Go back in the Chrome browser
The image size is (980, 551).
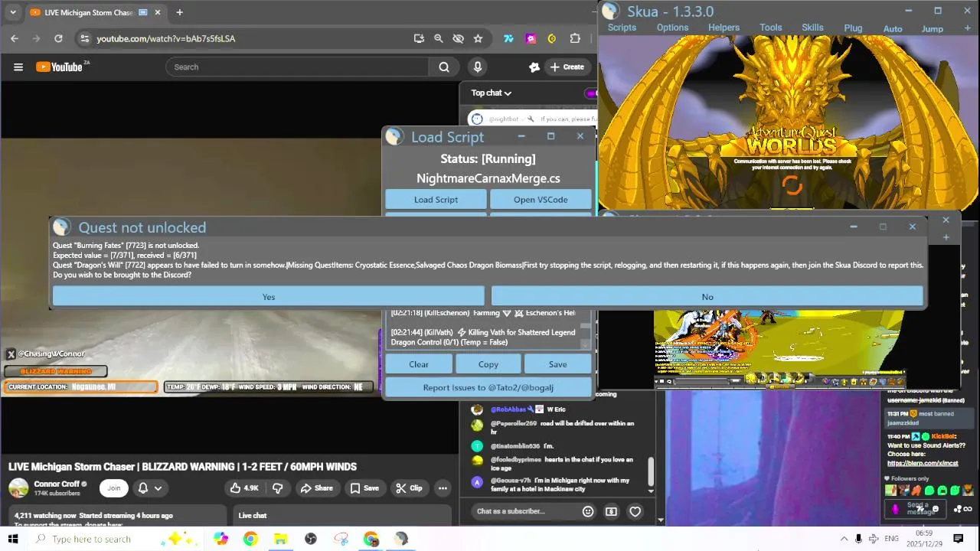coord(15,38)
